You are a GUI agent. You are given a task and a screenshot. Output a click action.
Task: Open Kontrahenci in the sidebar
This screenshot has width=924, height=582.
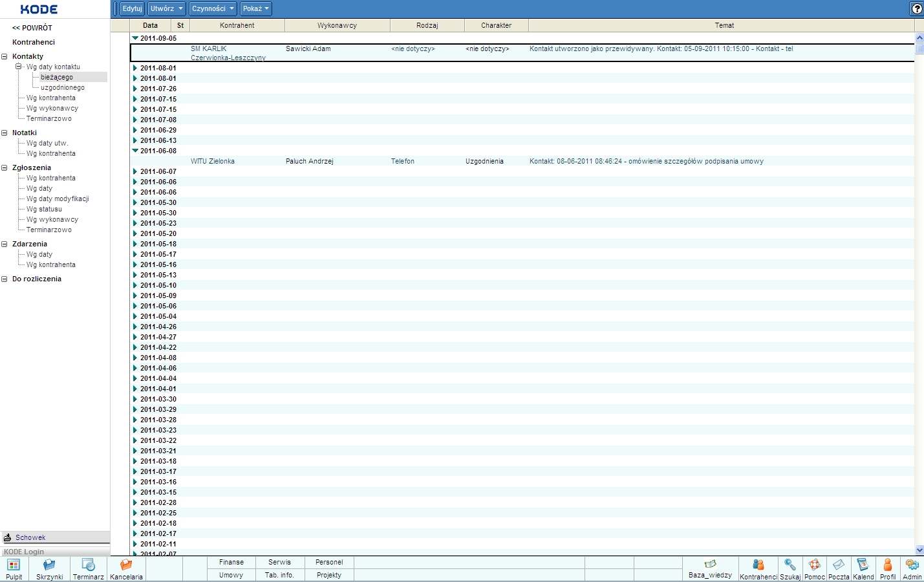(x=34, y=42)
